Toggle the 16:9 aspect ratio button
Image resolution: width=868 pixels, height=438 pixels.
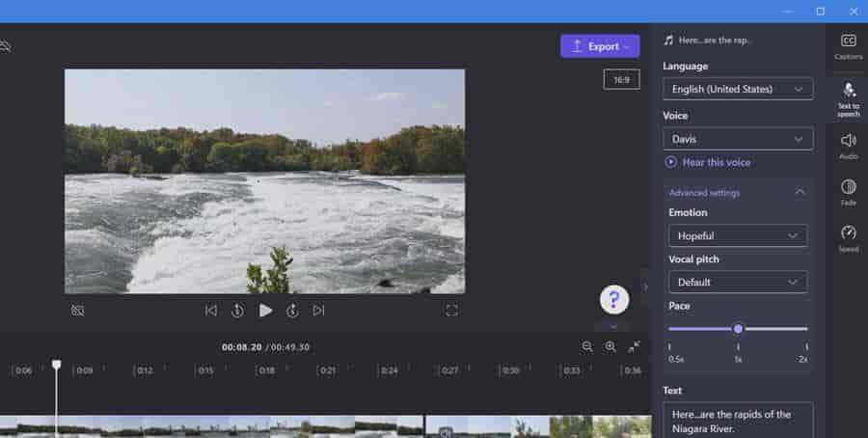621,79
